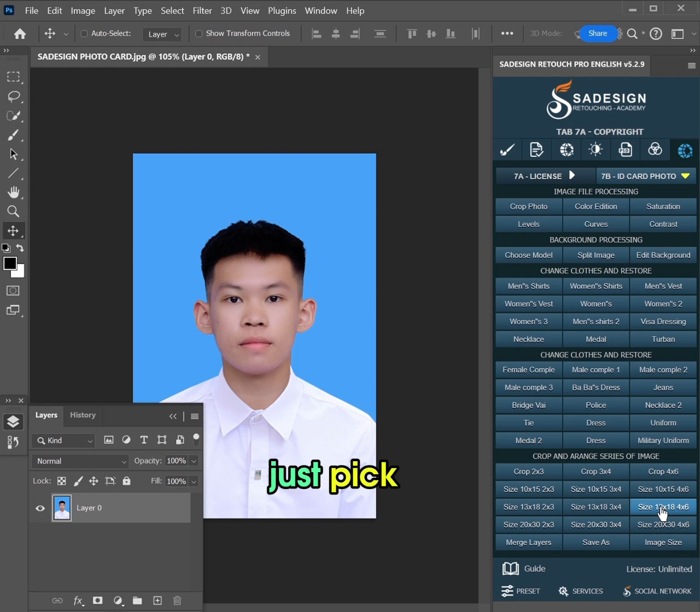Add a layer mask

point(98,601)
